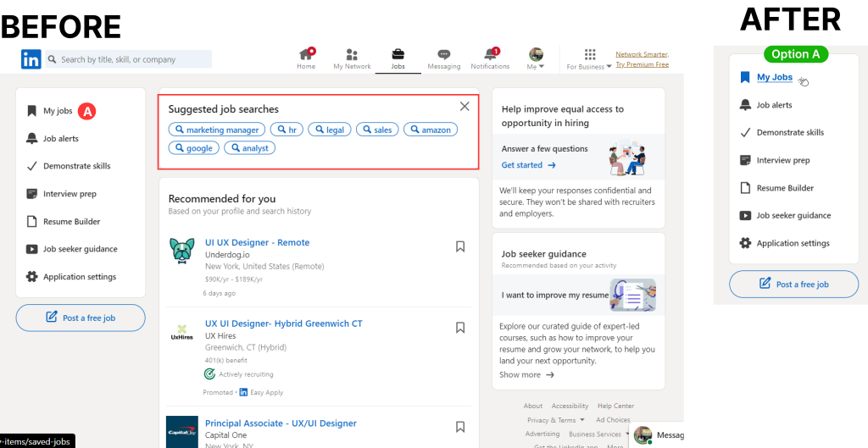868x448 pixels.
Task: Open the Accessibility footer link
Action: click(570, 406)
